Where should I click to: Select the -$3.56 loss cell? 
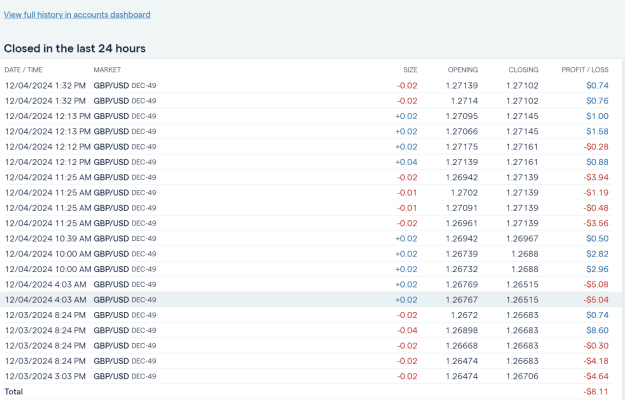[x=596, y=223]
